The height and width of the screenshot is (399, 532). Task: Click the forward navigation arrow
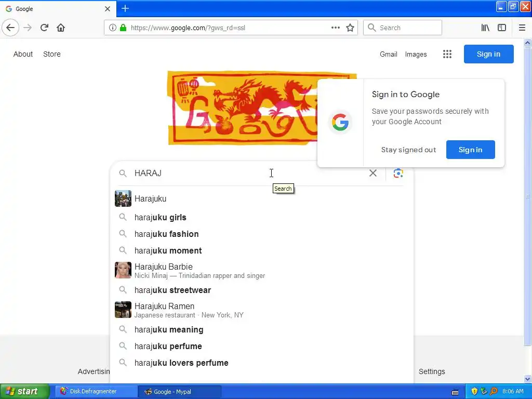pos(28,28)
